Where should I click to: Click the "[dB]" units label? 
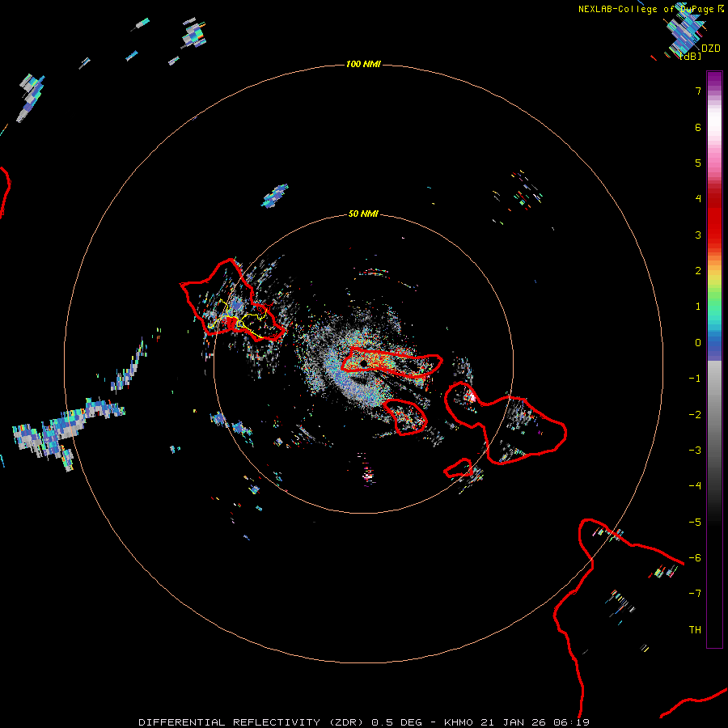pyautogui.click(x=691, y=57)
